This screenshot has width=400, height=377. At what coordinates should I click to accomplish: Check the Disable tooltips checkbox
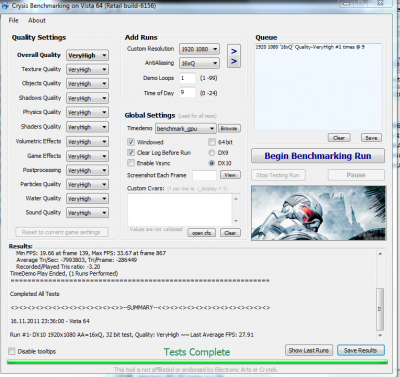tap(12, 351)
